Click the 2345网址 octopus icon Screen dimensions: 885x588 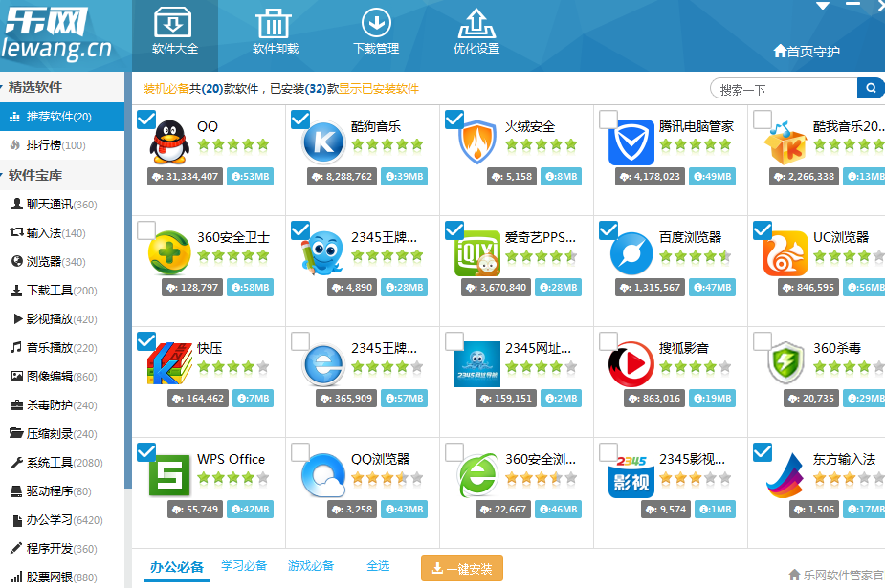tap(477, 364)
